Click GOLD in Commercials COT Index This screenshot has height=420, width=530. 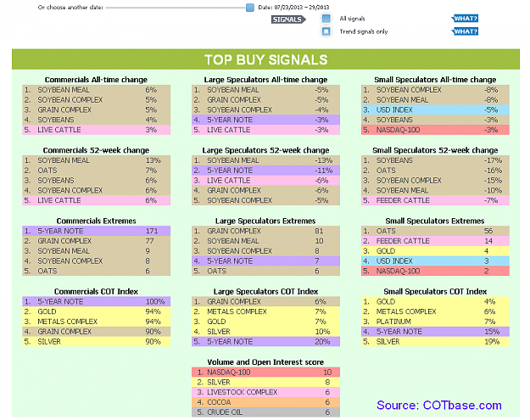tap(97, 311)
